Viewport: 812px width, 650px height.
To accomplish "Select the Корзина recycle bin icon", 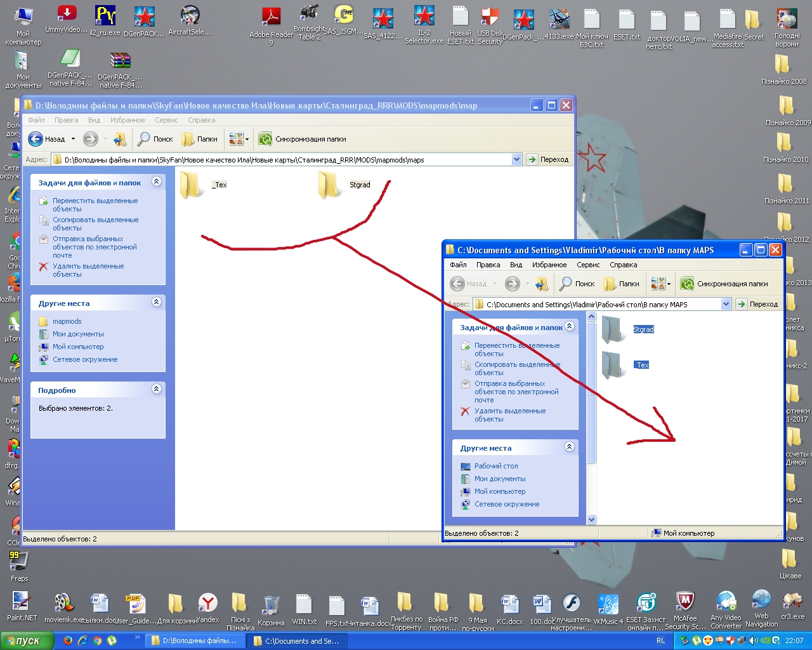I will coord(271,611).
